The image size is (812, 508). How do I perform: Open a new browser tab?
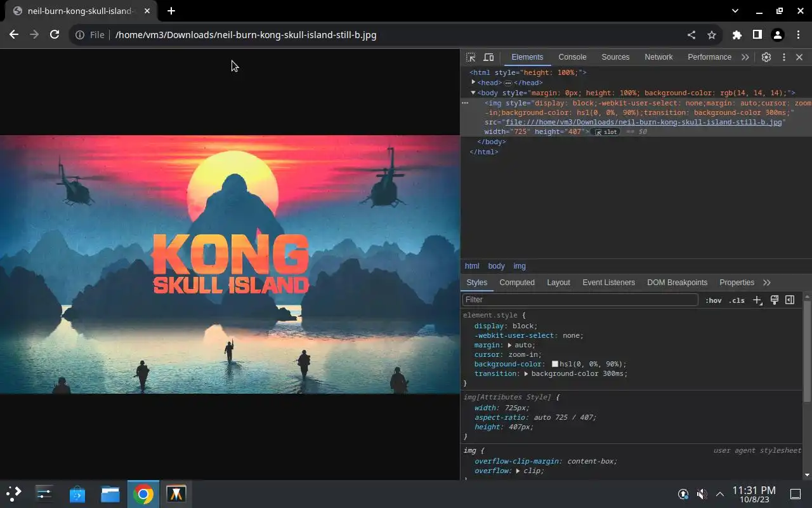coord(171,11)
